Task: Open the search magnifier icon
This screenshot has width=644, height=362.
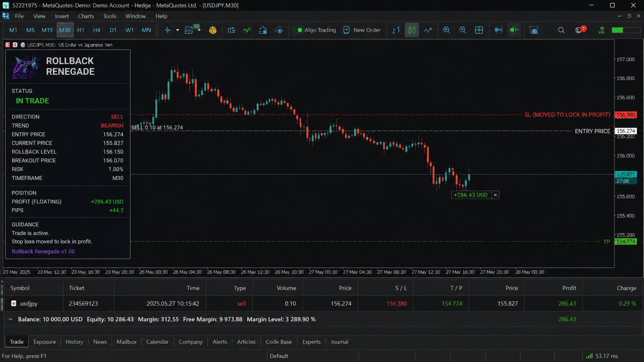Action: (x=561, y=30)
